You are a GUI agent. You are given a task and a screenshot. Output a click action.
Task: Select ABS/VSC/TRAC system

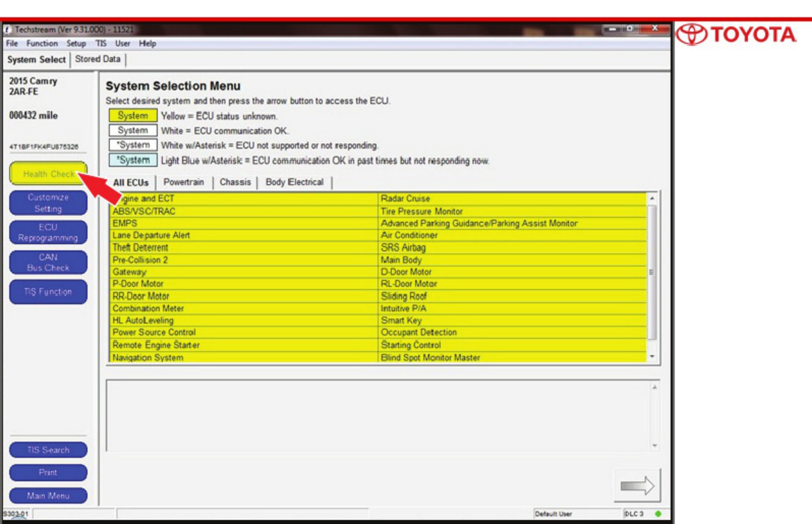(x=244, y=211)
